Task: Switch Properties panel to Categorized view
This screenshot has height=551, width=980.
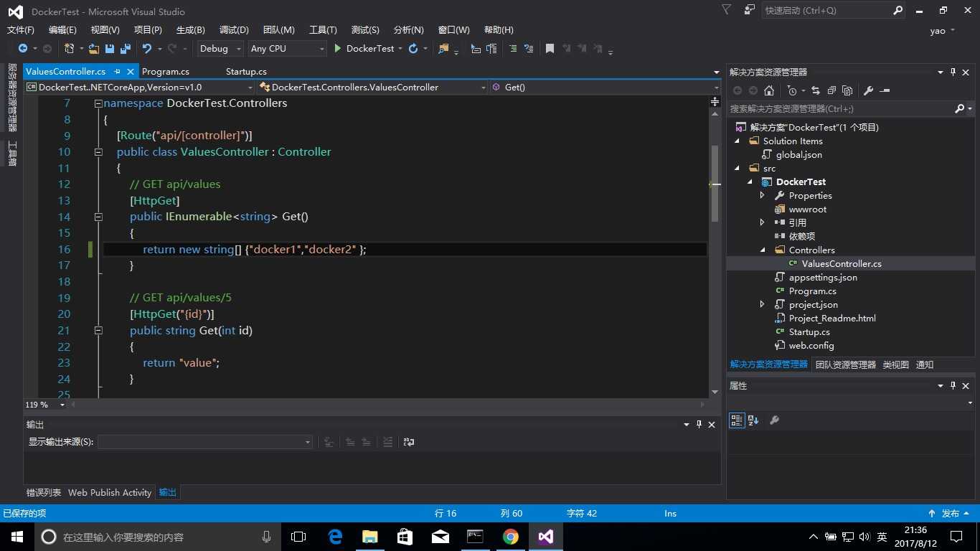Action: click(x=737, y=420)
